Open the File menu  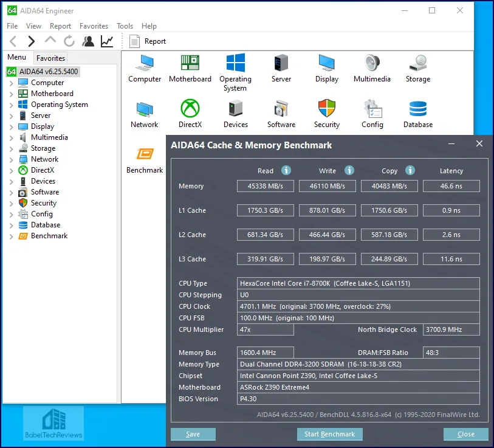tap(12, 26)
